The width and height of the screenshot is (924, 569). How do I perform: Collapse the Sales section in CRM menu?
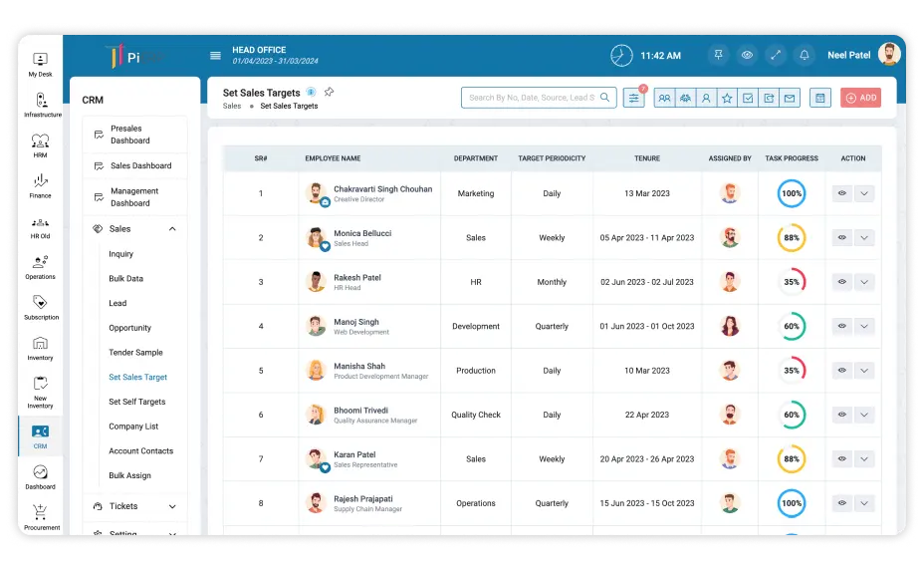pos(172,229)
